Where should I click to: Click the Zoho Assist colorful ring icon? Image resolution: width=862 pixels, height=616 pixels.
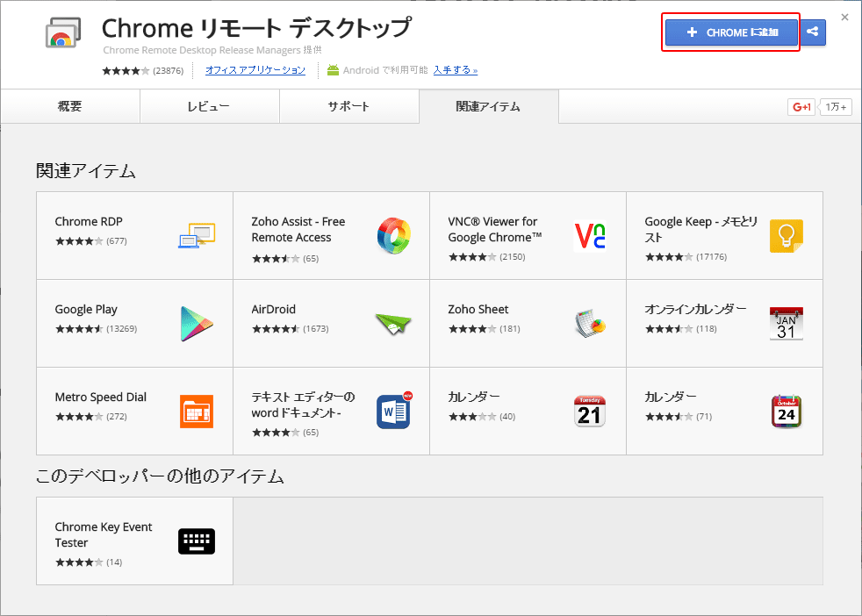point(393,235)
